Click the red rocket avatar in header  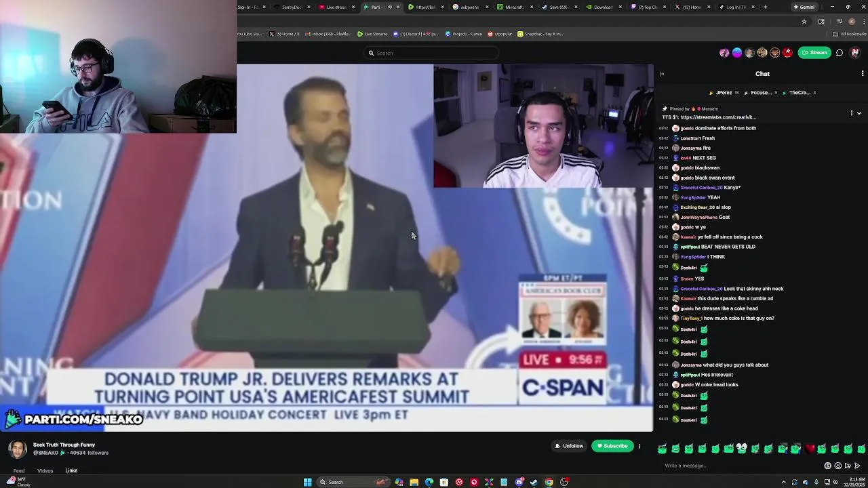coord(787,53)
